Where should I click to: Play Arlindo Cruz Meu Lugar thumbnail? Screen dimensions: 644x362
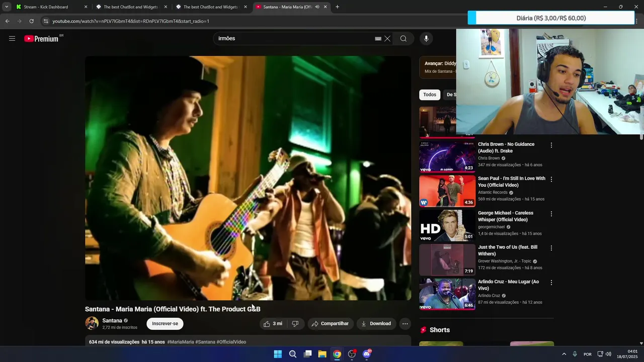447,294
